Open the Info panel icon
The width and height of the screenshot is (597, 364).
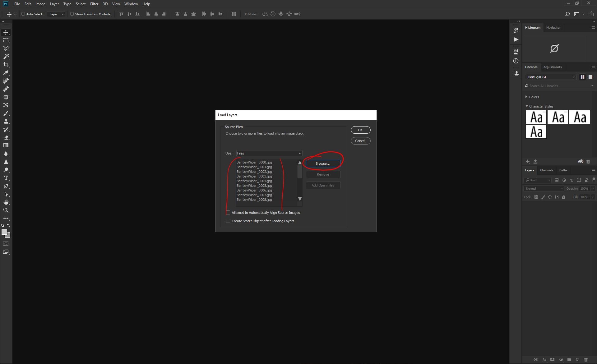[x=516, y=61]
